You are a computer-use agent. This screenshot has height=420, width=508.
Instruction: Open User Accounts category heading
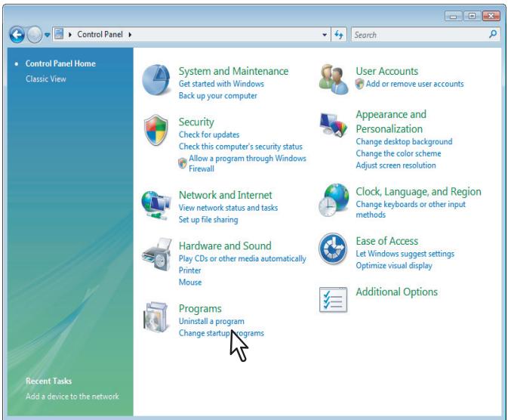coord(386,71)
